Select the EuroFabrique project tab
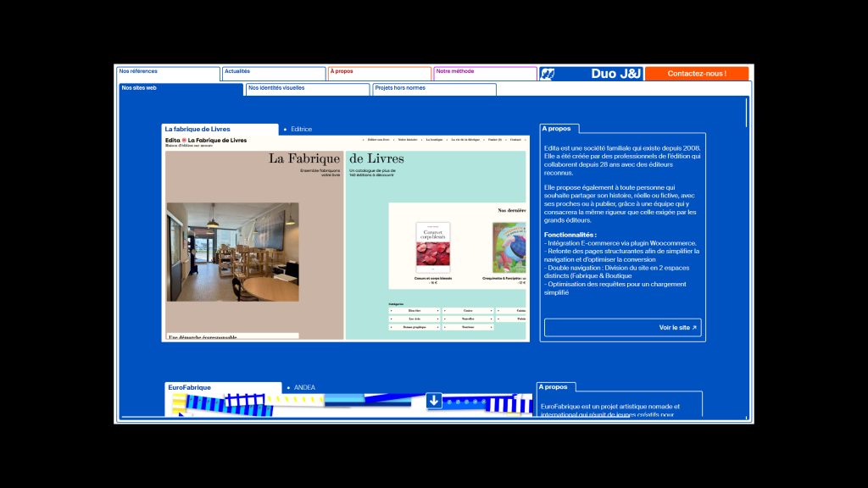Viewport: 868px width, 488px height. 223,388
